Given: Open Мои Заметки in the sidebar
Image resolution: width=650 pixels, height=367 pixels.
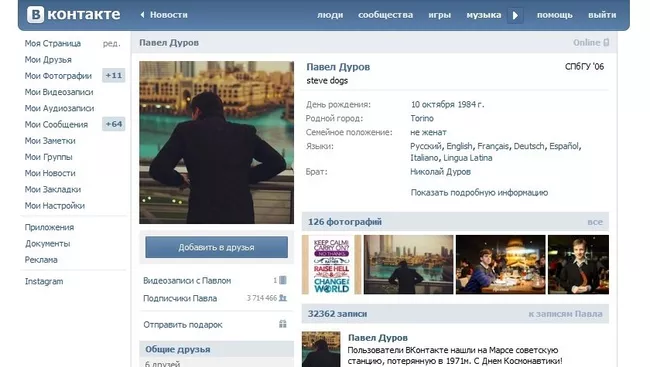Looking at the screenshot, I should pyautogui.click(x=50, y=141).
